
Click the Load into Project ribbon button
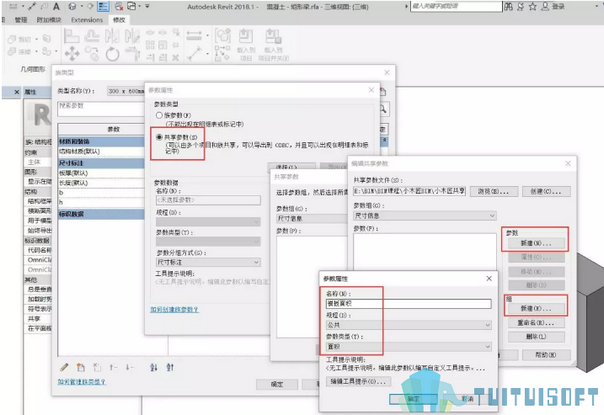246,45
